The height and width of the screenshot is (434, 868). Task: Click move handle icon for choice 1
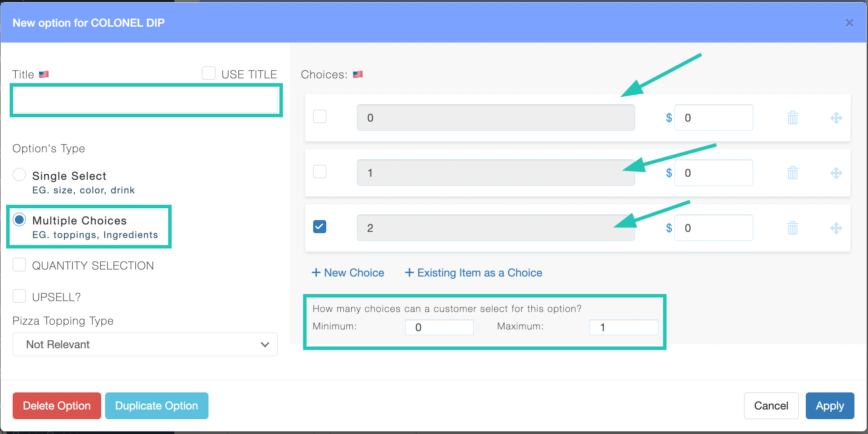pos(836,173)
